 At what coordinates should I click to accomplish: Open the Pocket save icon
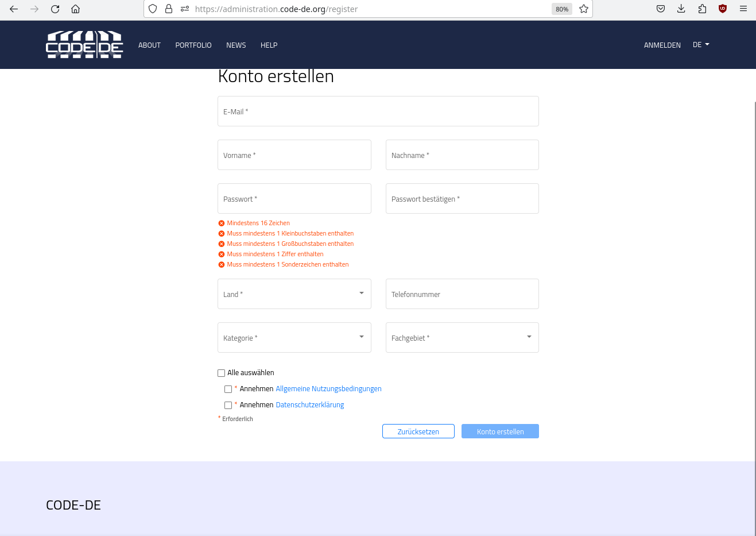(661, 9)
